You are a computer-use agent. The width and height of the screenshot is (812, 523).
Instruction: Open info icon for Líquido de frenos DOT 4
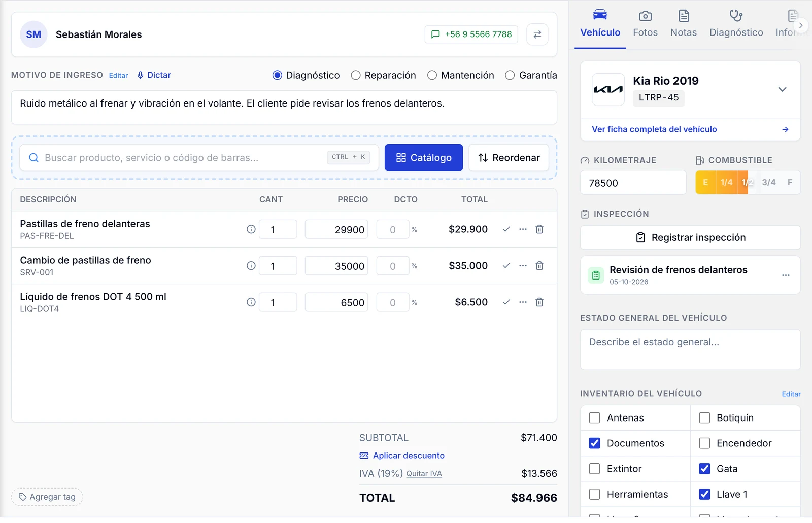point(251,302)
